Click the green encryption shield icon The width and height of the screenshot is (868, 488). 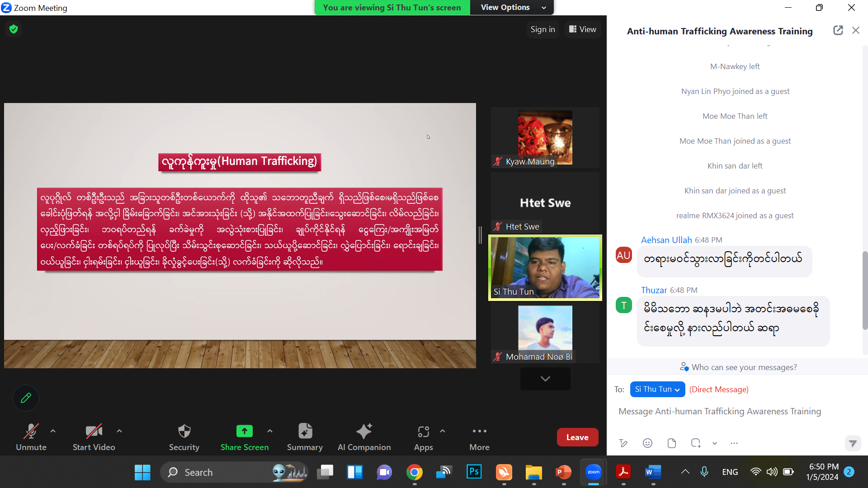[14, 29]
